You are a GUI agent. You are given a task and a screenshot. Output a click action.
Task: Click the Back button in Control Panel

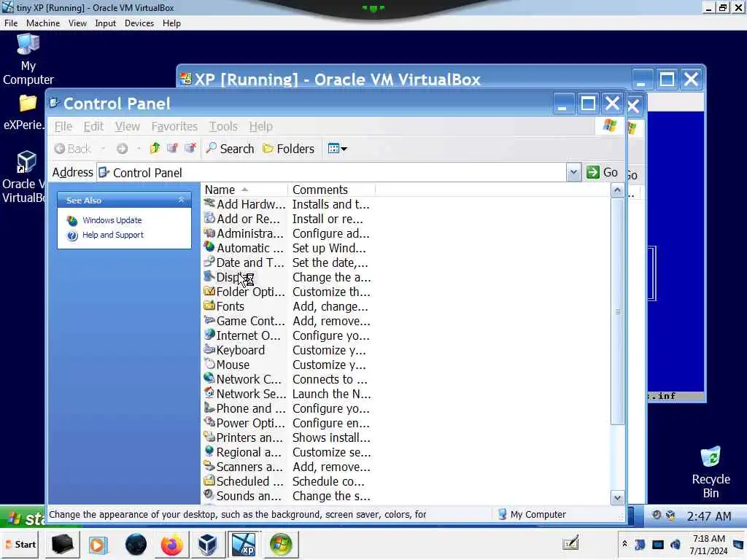(72, 149)
